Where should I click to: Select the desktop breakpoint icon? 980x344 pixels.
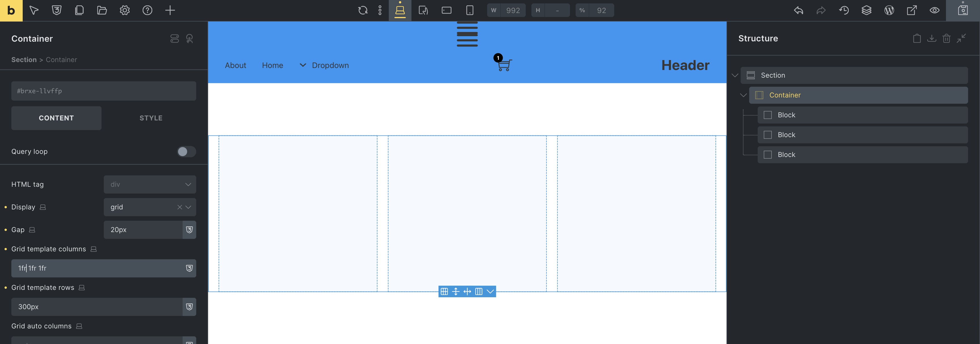400,10
